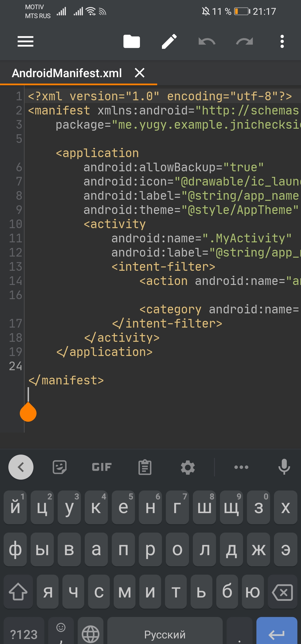
Task: Show more keyboard toolbar options
Action: tap(241, 467)
